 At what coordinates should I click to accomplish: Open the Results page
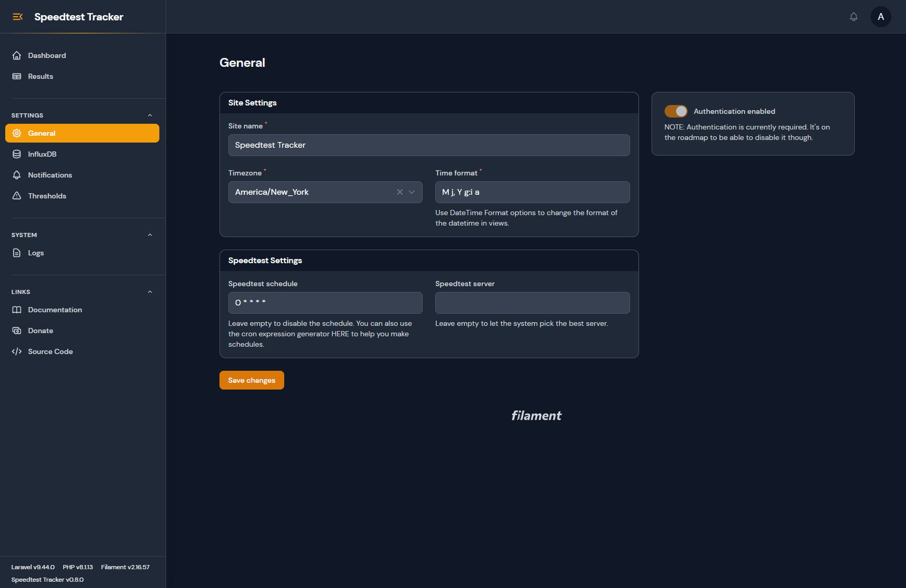tap(82, 76)
